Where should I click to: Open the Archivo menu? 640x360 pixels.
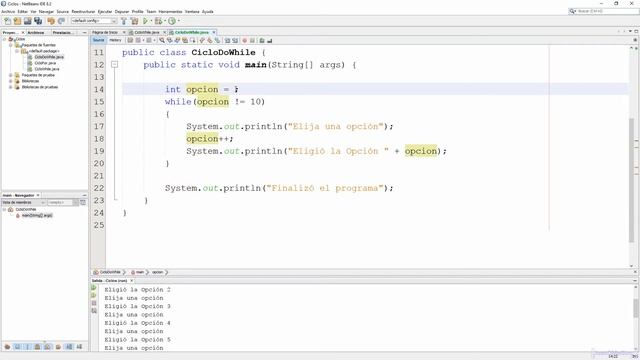8,11
